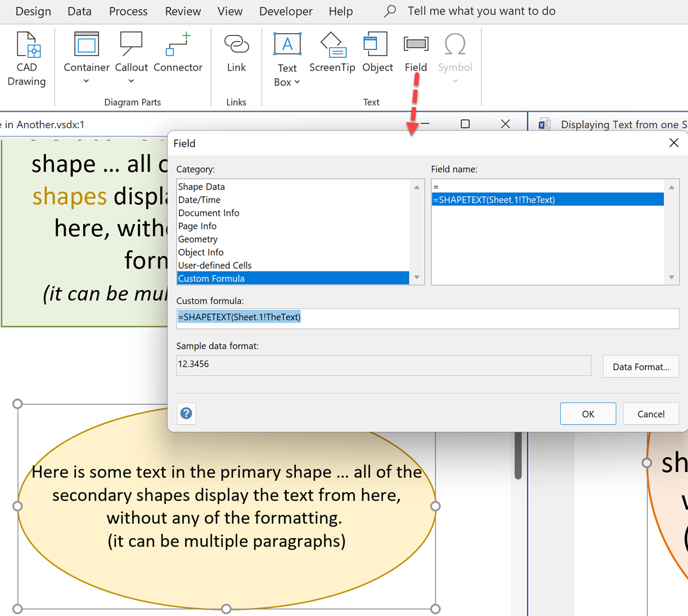The width and height of the screenshot is (688, 616).
Task: Open the Design tab
Action: (x=33, y=11)
